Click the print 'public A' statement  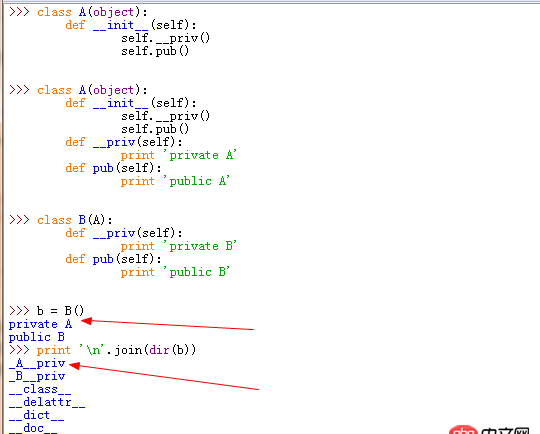click(175, 181)
